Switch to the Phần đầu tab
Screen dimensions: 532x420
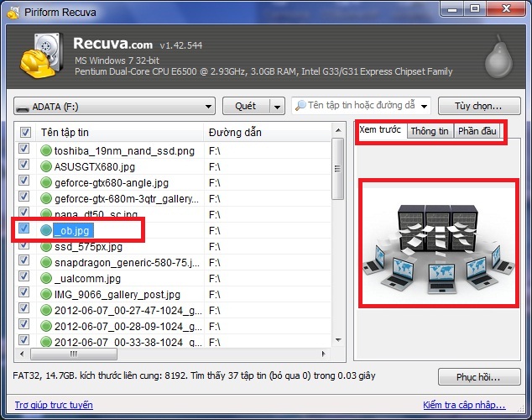tap(477, 131)
